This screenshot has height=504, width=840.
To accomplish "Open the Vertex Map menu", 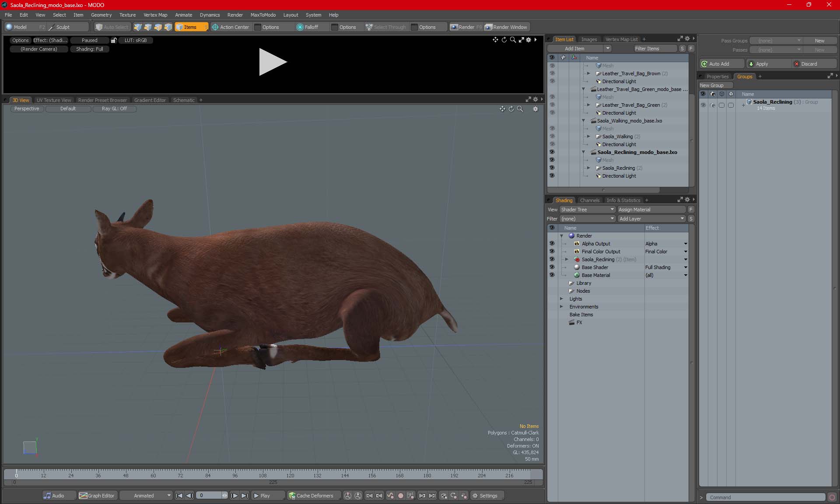I will pos(155,15).
